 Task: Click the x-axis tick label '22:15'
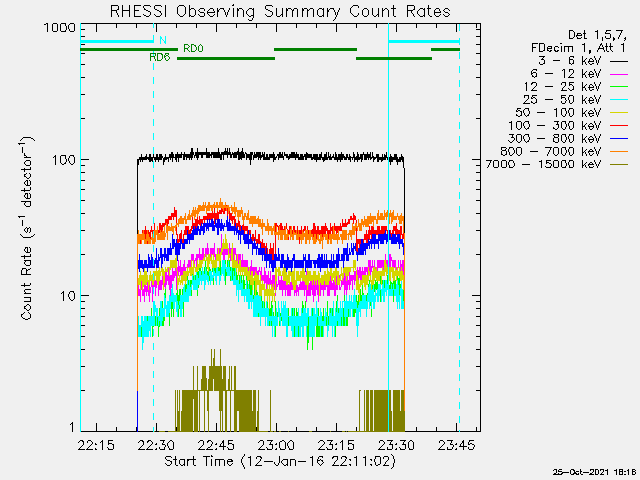(x=96, y=445)
